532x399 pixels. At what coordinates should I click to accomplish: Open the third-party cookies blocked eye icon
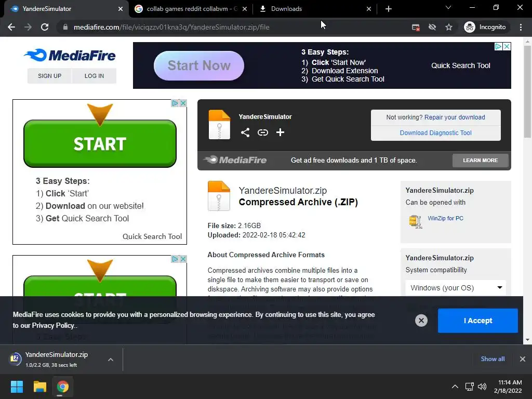click(432, 27)
